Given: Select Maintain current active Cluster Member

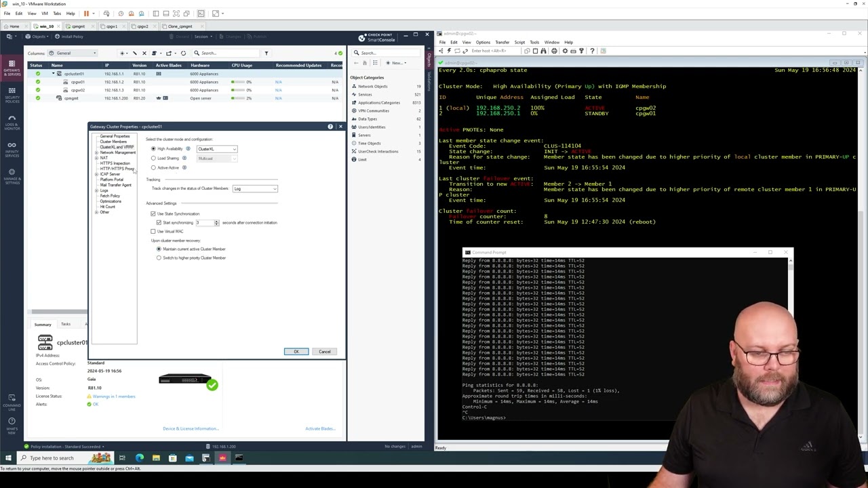Looking at the screenshot, I should (x=159, y=249).
